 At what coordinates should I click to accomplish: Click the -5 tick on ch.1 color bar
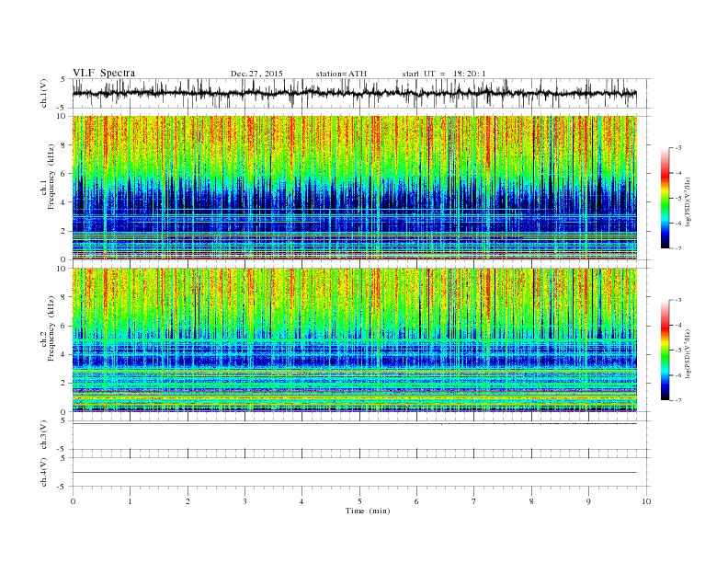(678, 199)
